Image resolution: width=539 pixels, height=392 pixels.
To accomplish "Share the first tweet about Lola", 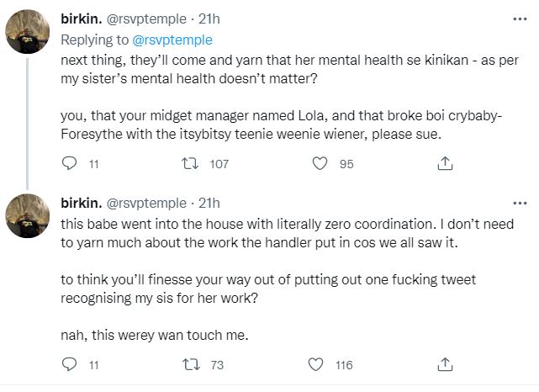I will click(x=446, y=164).
